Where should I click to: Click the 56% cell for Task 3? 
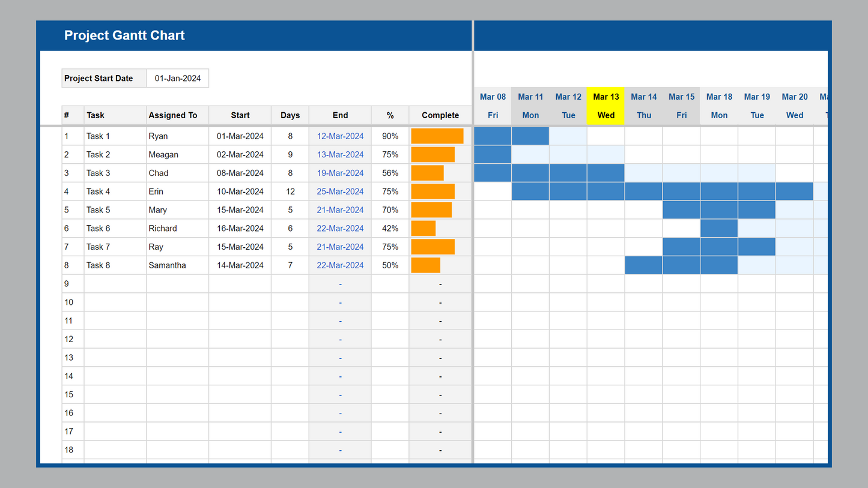pos(390,173)
